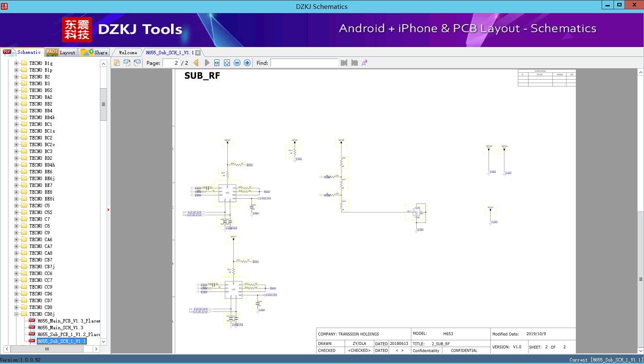The width and height of the screenshot is (644, 364).
Task: Open the Share tab
Action: point(94,53)
